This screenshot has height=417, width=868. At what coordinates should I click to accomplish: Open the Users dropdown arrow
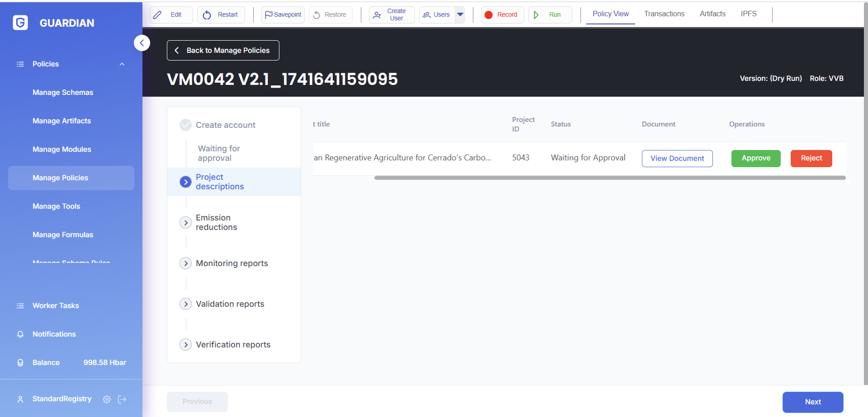[460, 14]
